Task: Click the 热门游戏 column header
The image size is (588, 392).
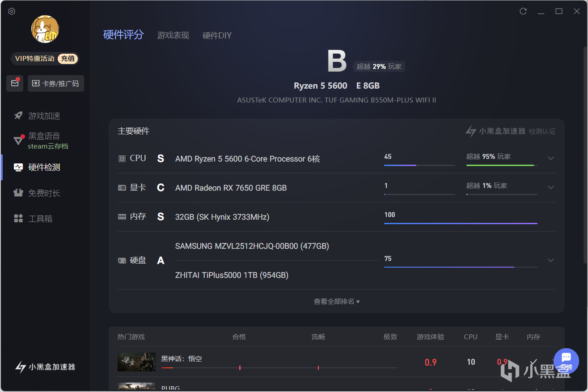Action: (x=131, y=337)
